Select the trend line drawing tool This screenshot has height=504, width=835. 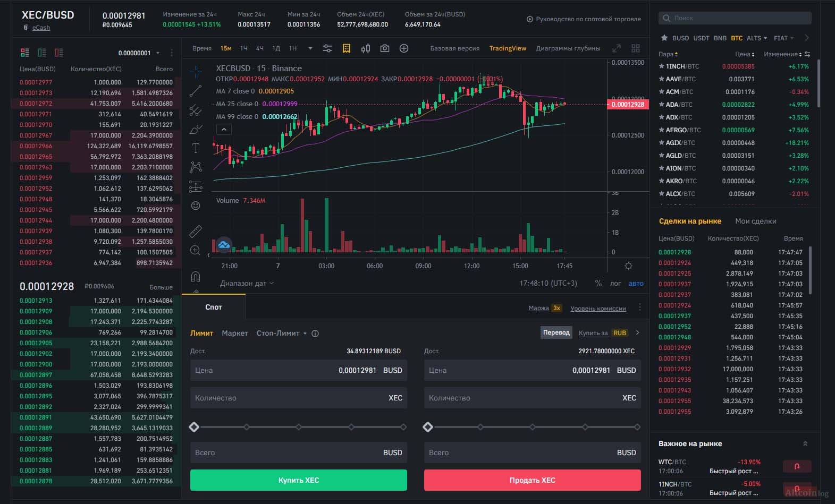(x=196, y=91)
